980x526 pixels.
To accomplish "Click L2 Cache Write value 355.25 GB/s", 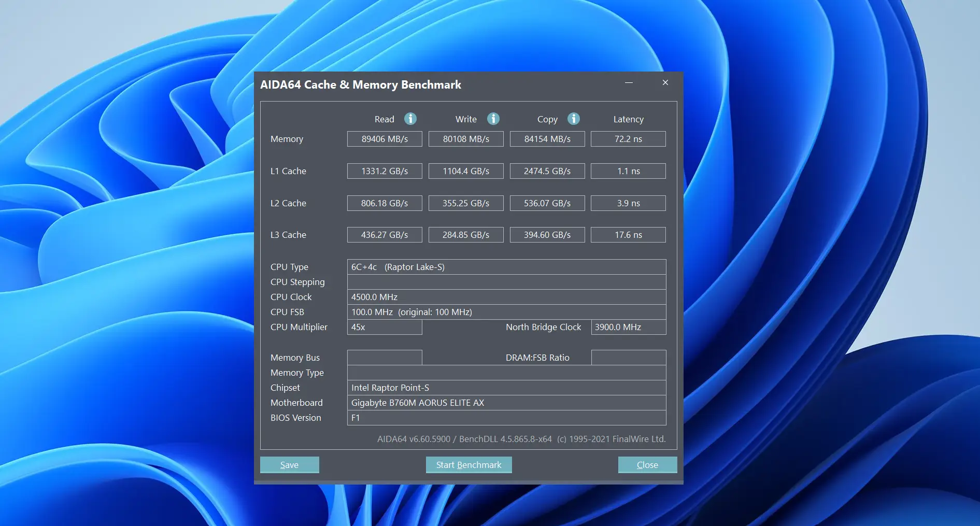I will click(x=466, y=203).
